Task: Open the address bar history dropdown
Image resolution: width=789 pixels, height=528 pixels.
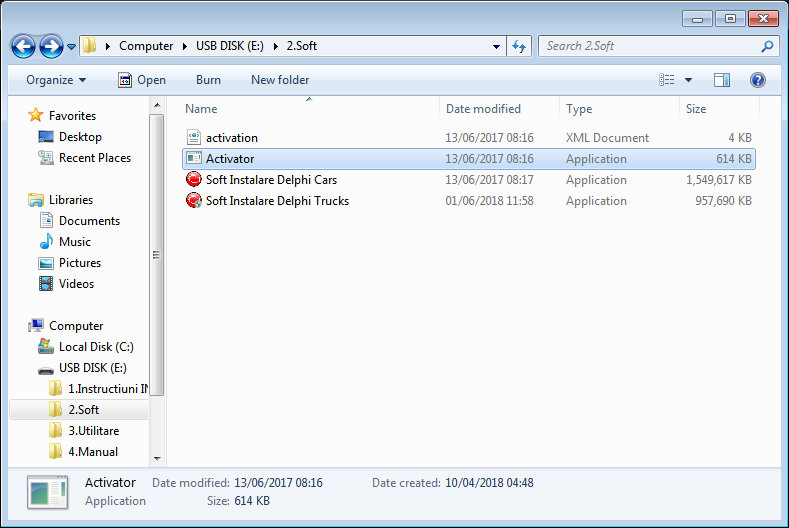Action: [x=496, y=47]
